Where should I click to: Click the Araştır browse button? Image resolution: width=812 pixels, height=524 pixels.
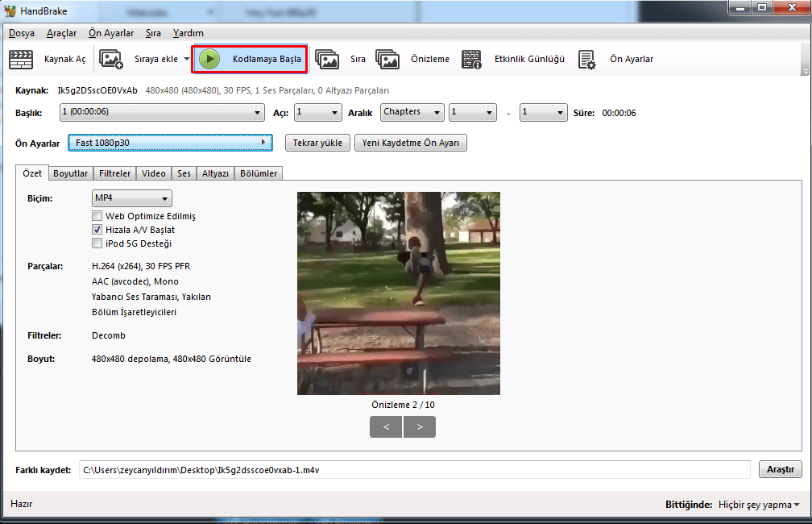[x=781, y=469]
